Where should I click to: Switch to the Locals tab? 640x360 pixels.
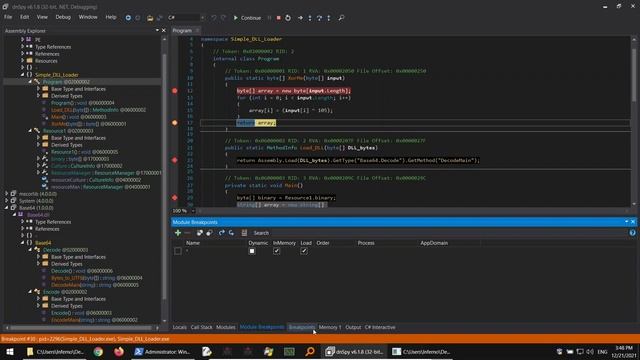click(x=179, y=327)
